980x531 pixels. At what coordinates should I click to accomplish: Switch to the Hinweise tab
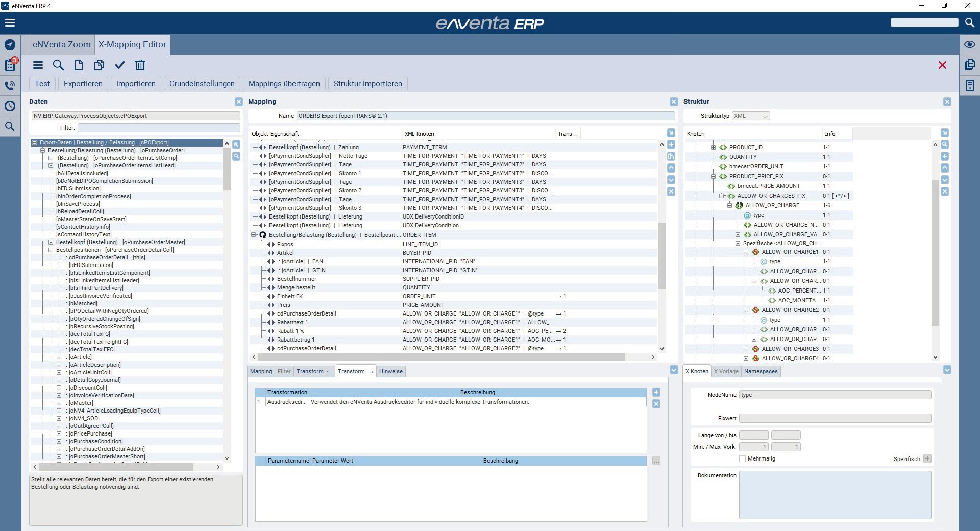point(390,371)
